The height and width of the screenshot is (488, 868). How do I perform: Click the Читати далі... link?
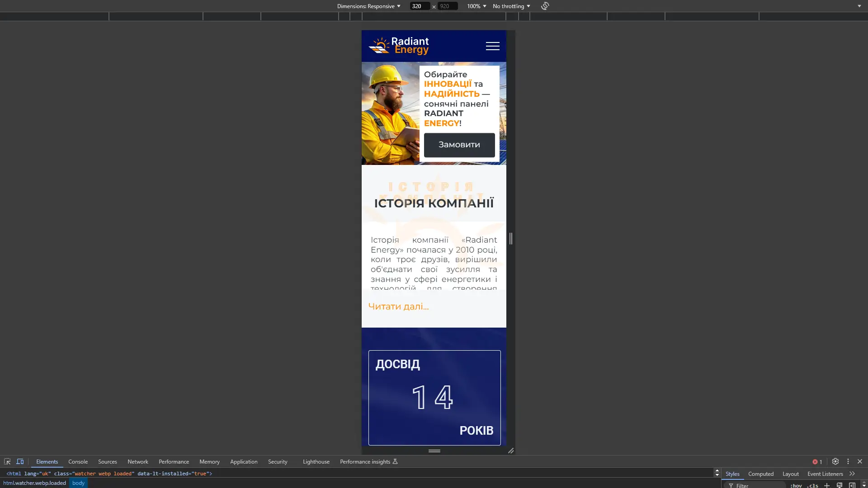tap(398, 306)
